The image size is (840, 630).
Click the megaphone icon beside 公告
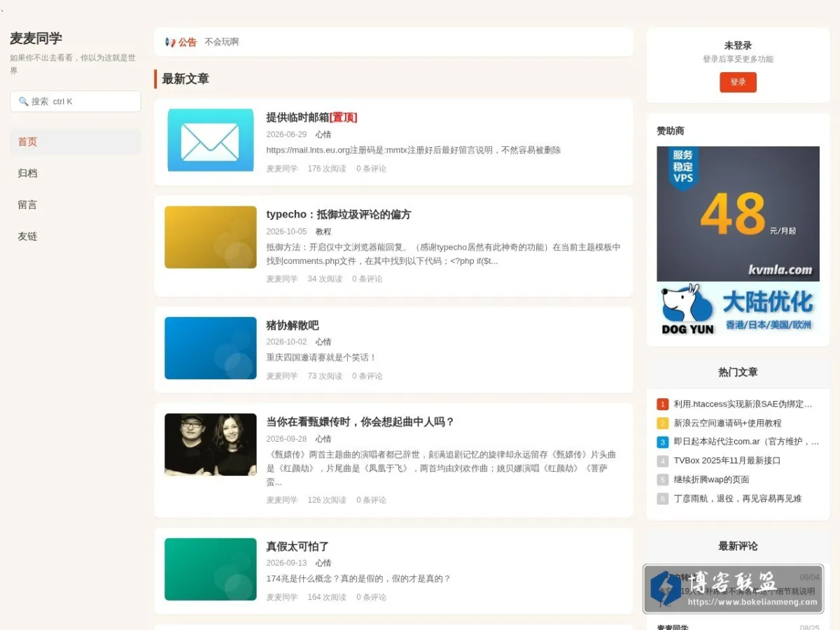(x=170, y=42)
